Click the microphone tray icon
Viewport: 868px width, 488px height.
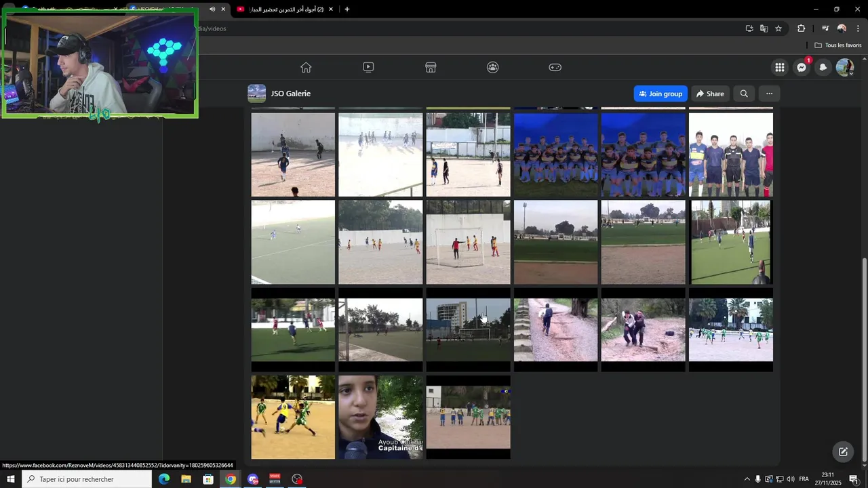coord(758,479)
